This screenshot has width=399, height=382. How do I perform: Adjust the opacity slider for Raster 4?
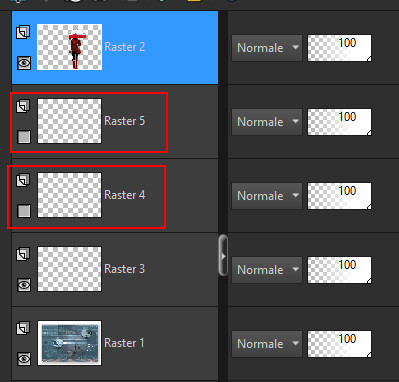click(339, 196)
